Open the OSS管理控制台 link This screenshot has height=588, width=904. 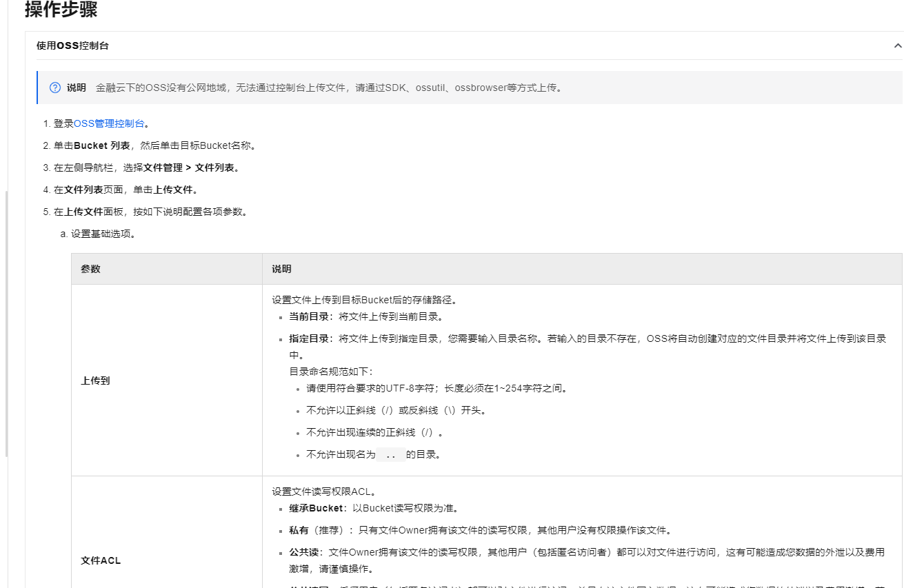click(x=109, y=123)
